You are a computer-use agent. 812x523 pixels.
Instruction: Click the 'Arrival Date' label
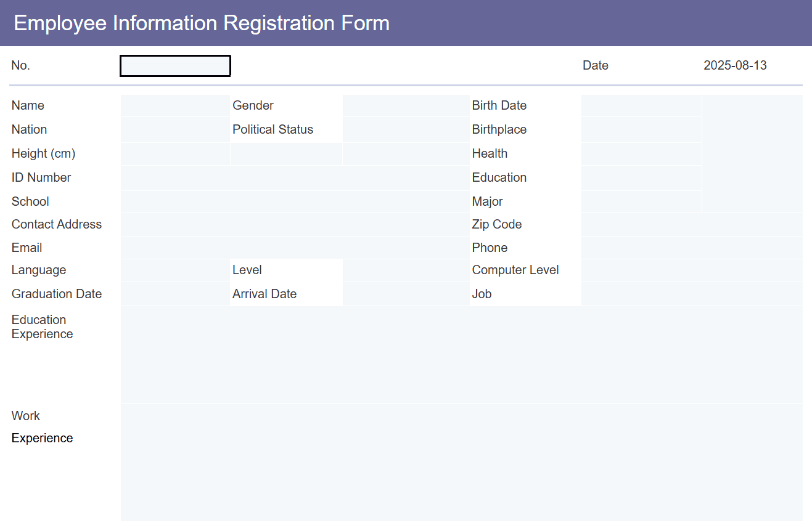coord(265,294)
